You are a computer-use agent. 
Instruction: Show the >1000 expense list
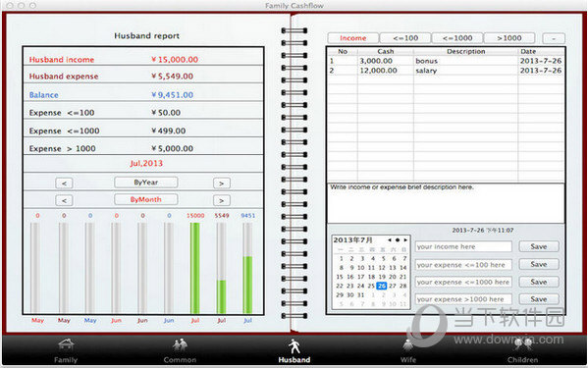coord(509,38)
